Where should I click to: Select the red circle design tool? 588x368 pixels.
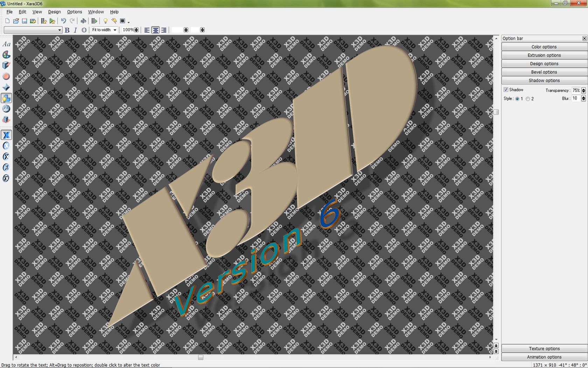pyautogui.click(x=6, y=76)
